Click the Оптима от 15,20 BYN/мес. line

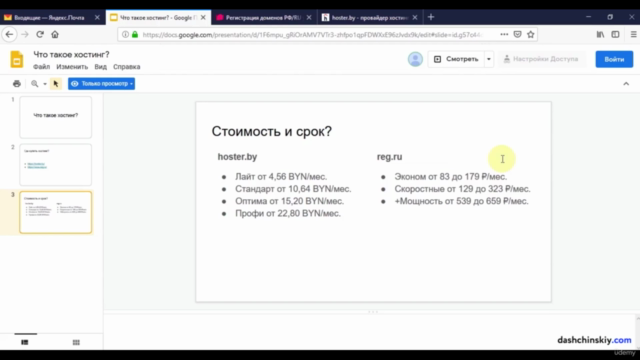pyautogui.click(x=289, y=201)
